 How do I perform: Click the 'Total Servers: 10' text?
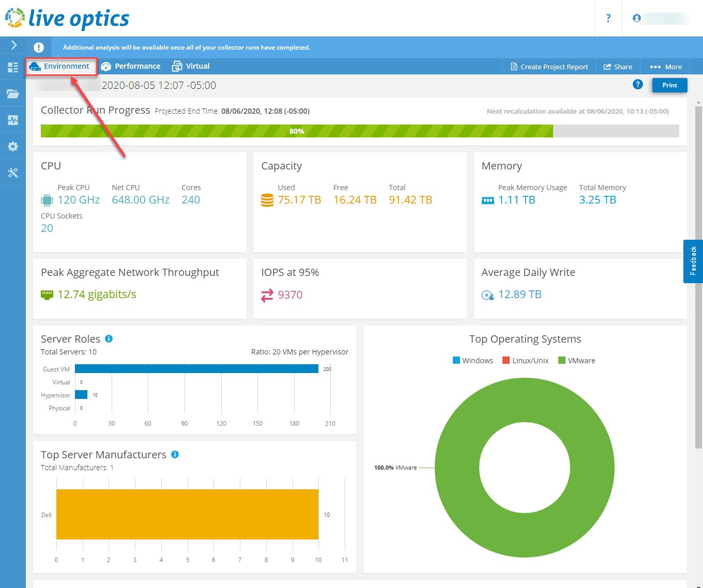(69, 352)
